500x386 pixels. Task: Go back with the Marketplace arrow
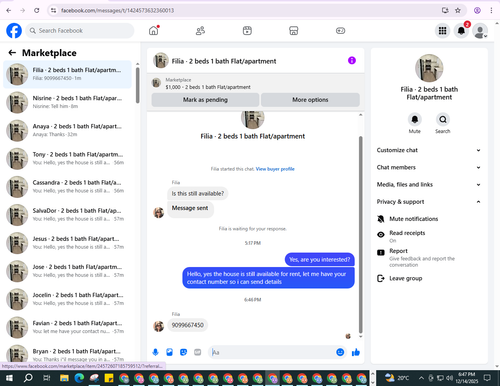[x=12, y=53]
